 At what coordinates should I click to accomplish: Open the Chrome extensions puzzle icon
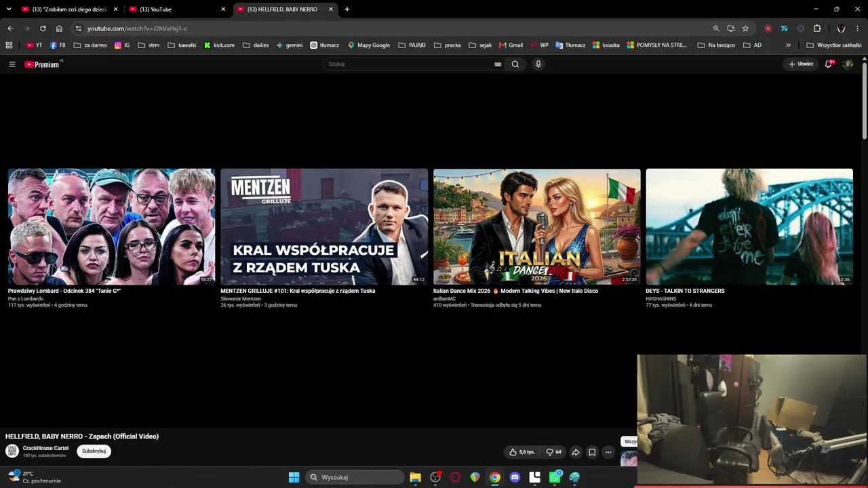817,28
